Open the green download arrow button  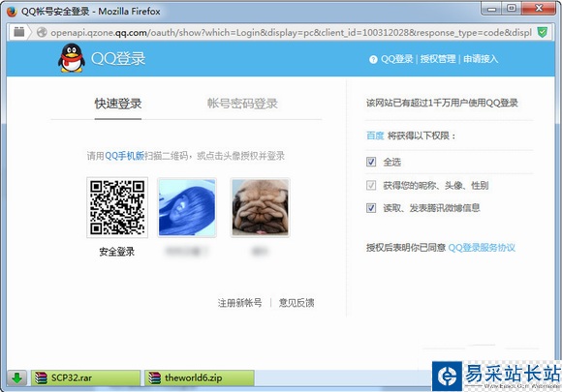[16, 377]
